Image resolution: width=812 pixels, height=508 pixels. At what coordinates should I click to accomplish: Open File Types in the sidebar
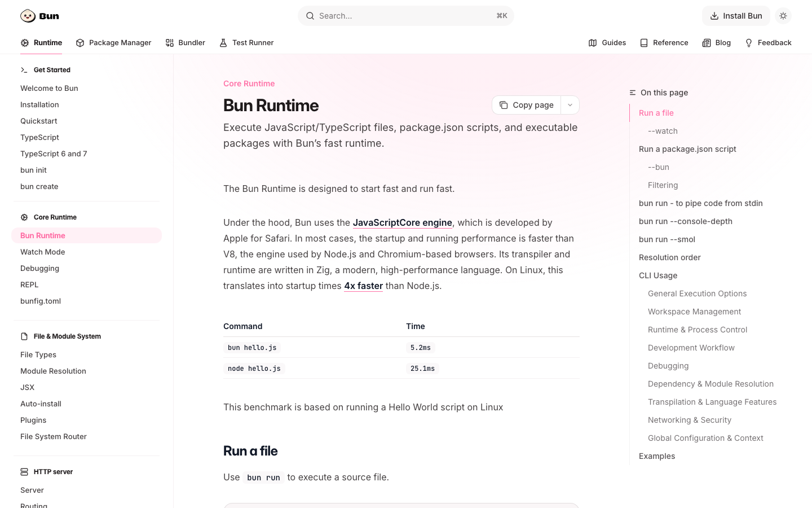[38, 354]
